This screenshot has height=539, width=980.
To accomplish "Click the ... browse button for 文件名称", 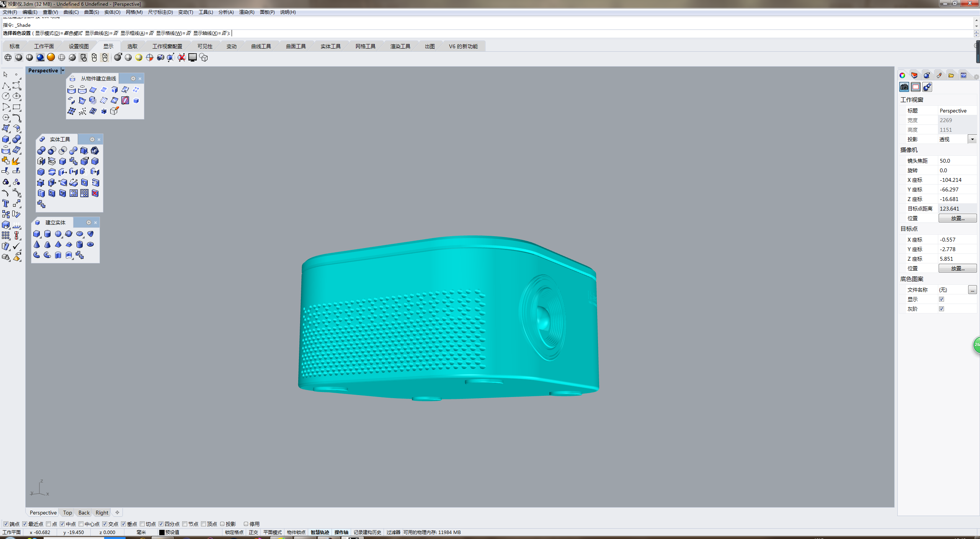I will pos(972,290).
